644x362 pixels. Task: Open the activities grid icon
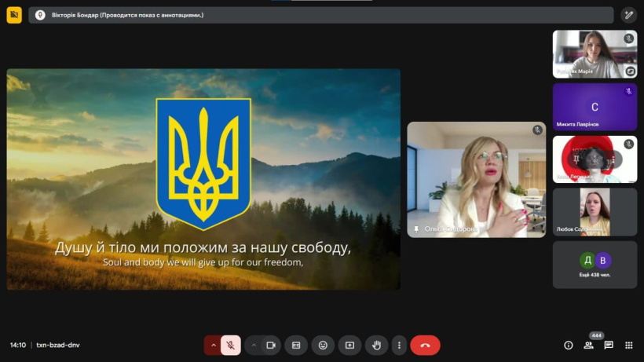pyautogui.click(x=629, y=346)
